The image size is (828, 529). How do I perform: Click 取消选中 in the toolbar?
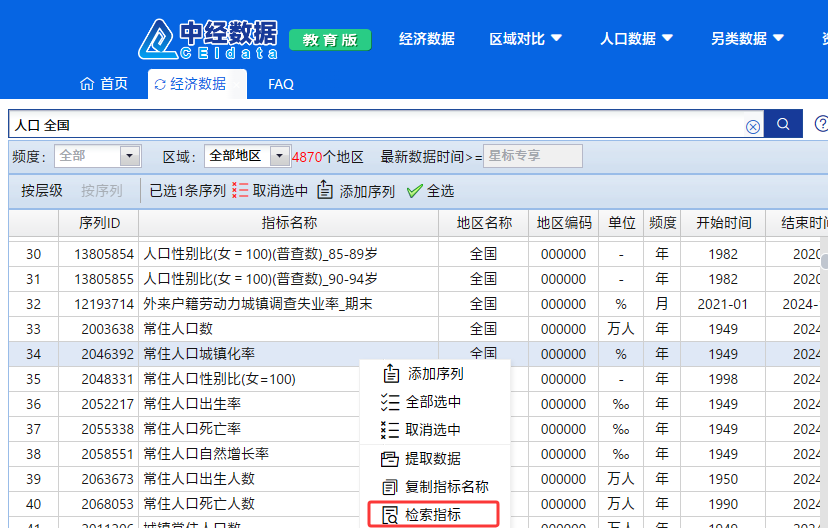point(270,191)
